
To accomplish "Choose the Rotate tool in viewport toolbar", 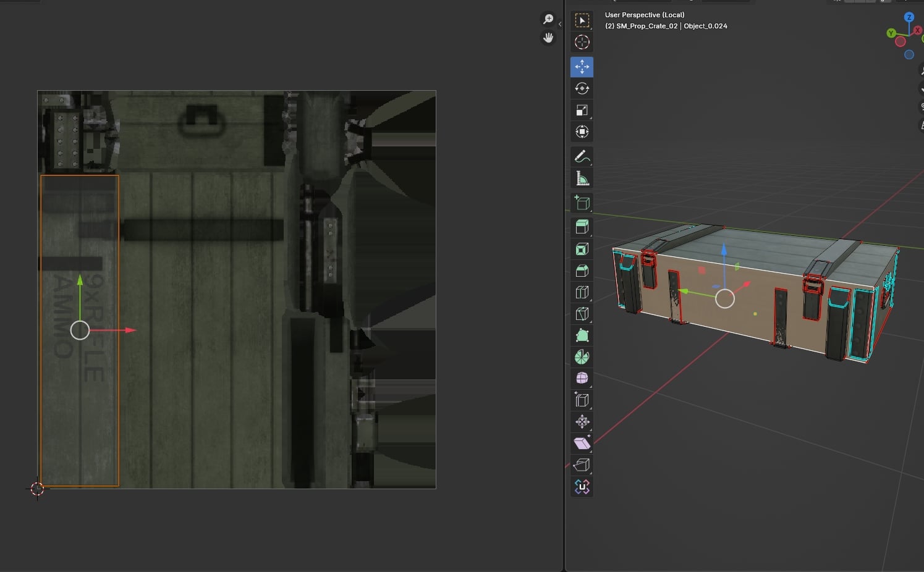I will (582, 88).
